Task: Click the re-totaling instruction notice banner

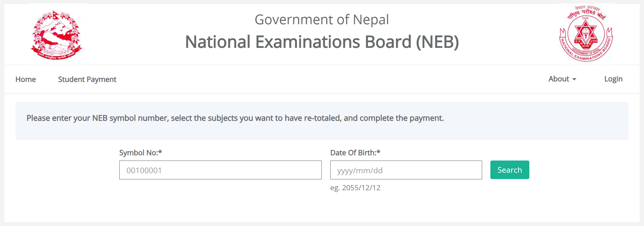Action: [322, 121]
